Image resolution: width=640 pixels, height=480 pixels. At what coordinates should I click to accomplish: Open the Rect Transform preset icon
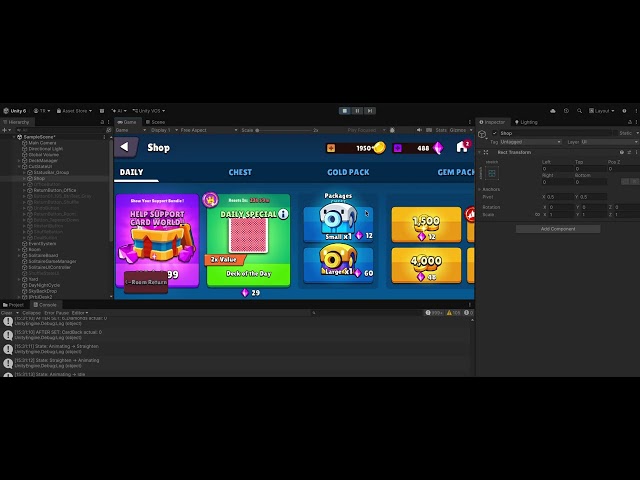[629, 152]
